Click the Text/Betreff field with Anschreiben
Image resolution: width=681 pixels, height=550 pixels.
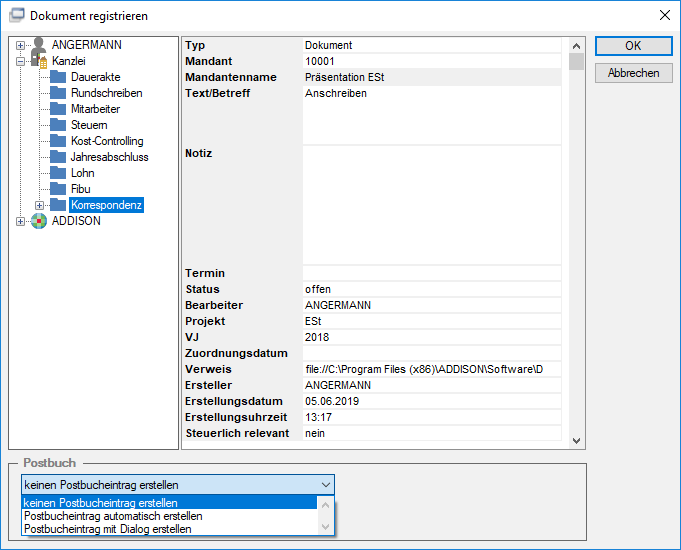pyautogui.click(x=432, y=115)
